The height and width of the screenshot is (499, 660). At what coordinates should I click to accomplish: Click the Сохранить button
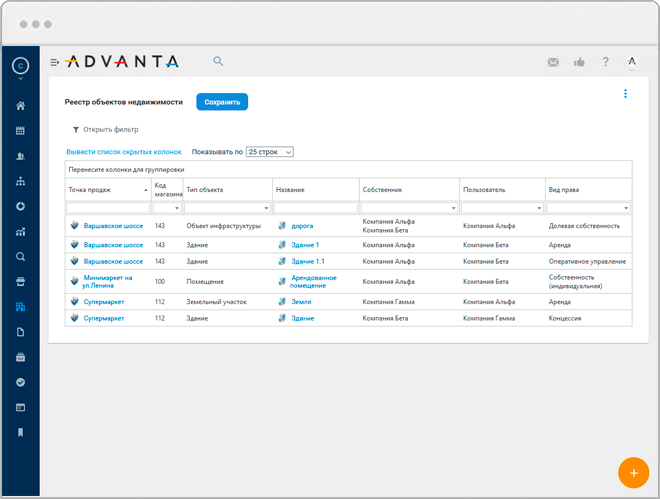pyautogui.click(x=222, y=102)
